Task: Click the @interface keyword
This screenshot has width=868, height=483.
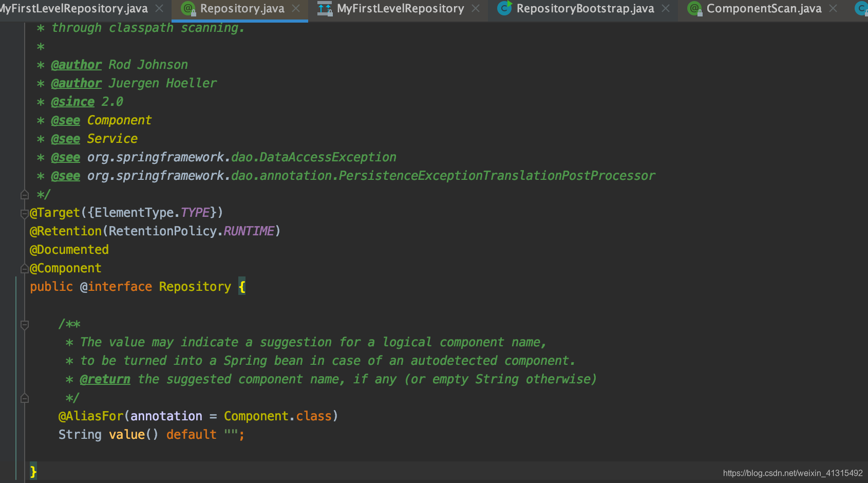Action: pyautogui.click(x=116, y=287)
